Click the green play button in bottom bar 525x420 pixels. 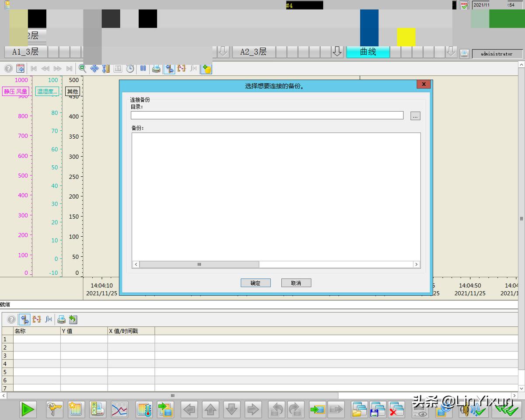(x=28, y=409)
